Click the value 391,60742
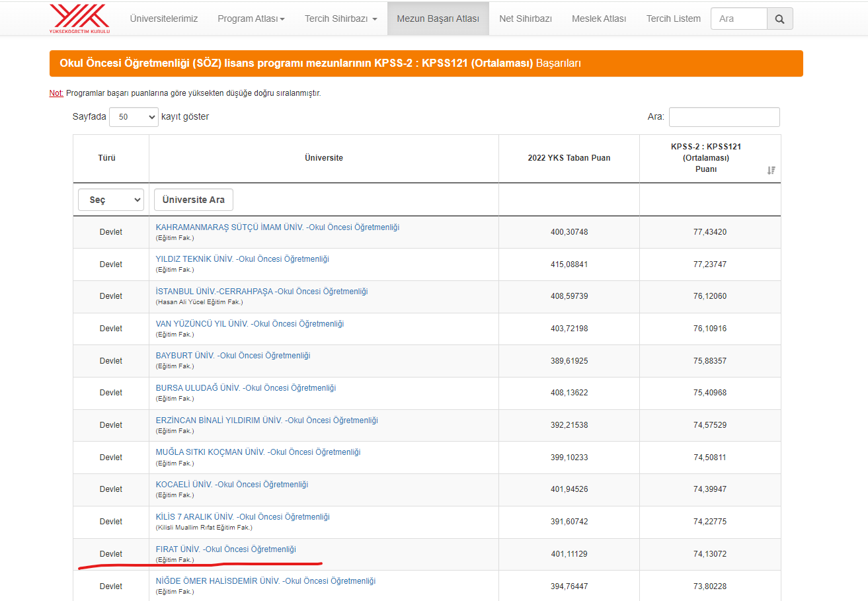The image size is (868, 601). tap(569, 522)
